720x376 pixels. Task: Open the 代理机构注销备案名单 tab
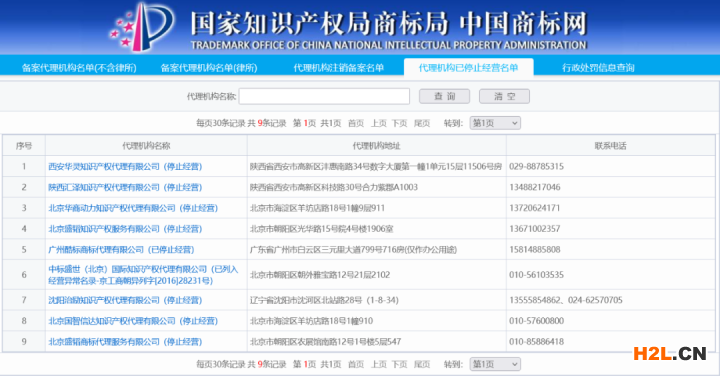click(x=338, y=68)
